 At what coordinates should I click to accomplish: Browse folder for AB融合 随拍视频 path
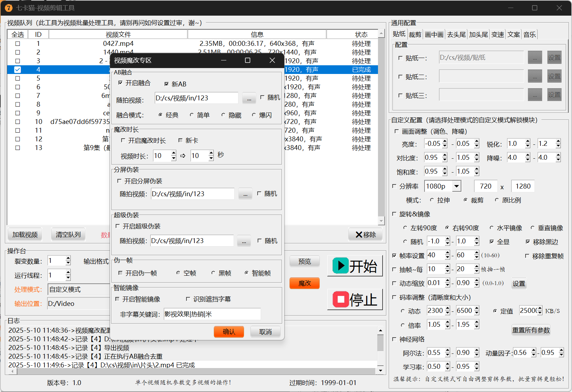pos(249,98)
